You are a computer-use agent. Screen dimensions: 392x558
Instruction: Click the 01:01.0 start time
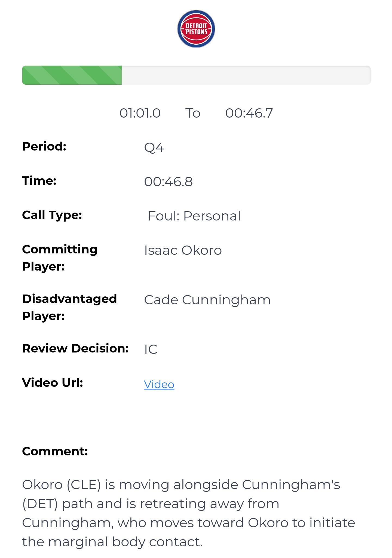click(x=140, y=113)
